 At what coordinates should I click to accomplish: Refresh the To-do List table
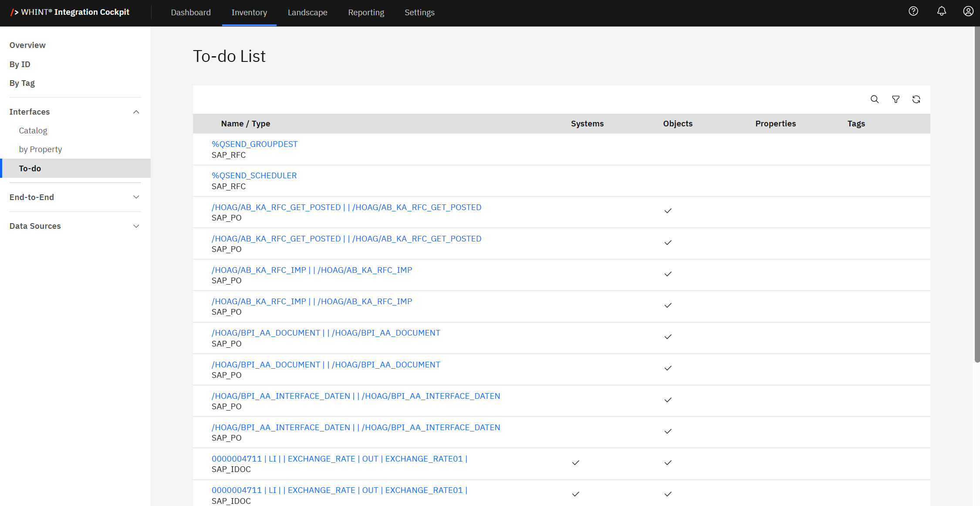916,99
